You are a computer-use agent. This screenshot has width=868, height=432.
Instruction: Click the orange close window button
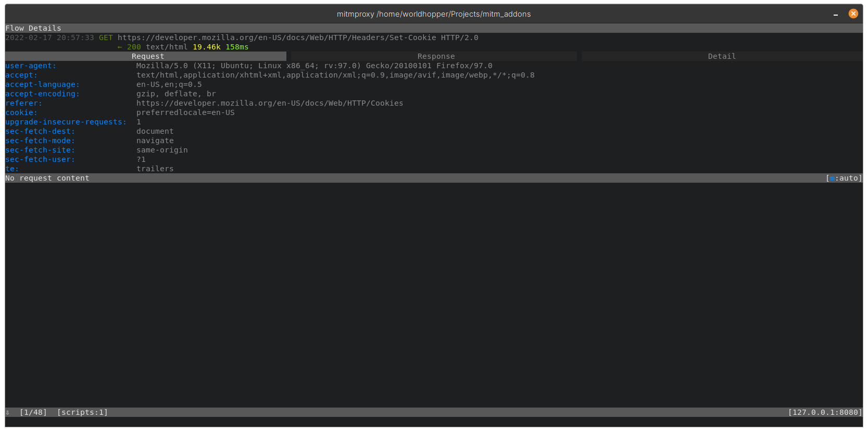pos(853,14)
